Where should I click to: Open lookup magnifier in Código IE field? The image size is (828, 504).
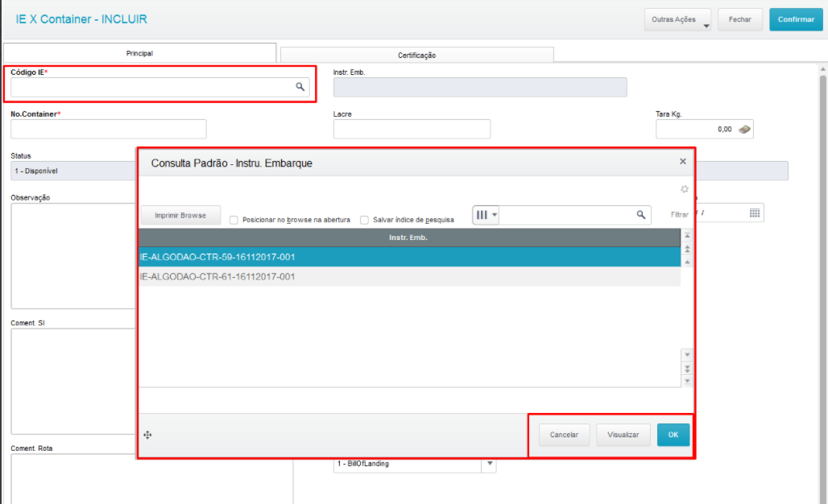pyautogui.click(x=300, y=87)
